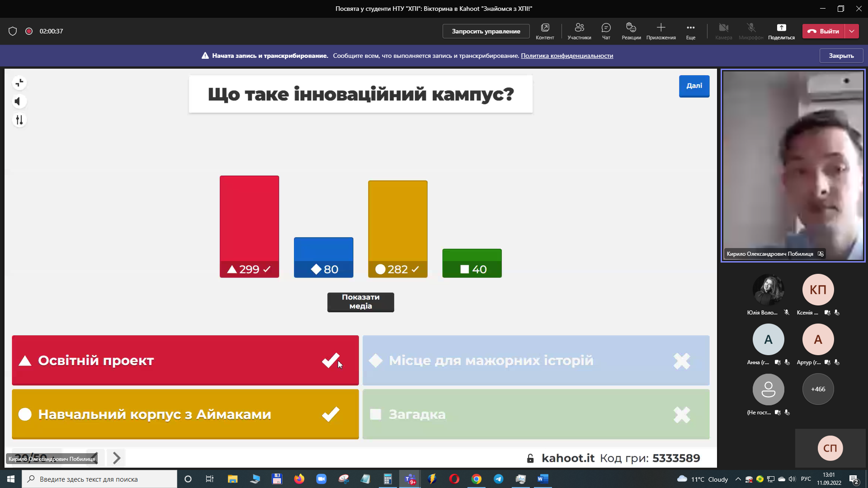Click Запросить управление button
868x488 pixels.
pyautogui.click(x=486, y=31)
